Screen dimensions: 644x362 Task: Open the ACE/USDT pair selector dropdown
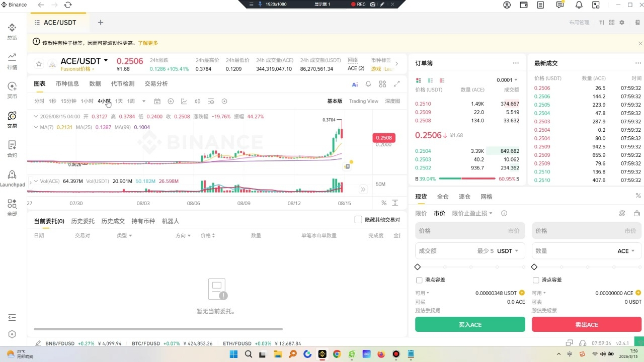[106, 61]
